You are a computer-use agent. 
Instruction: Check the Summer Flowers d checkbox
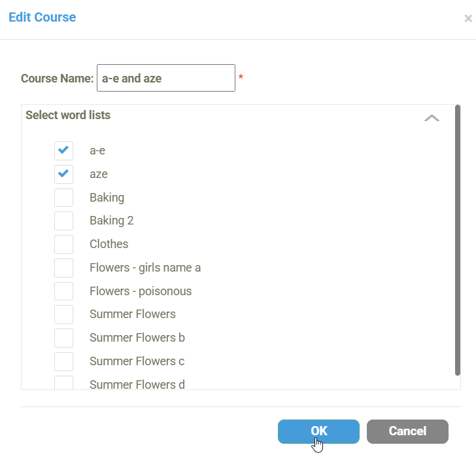[63, 383]
